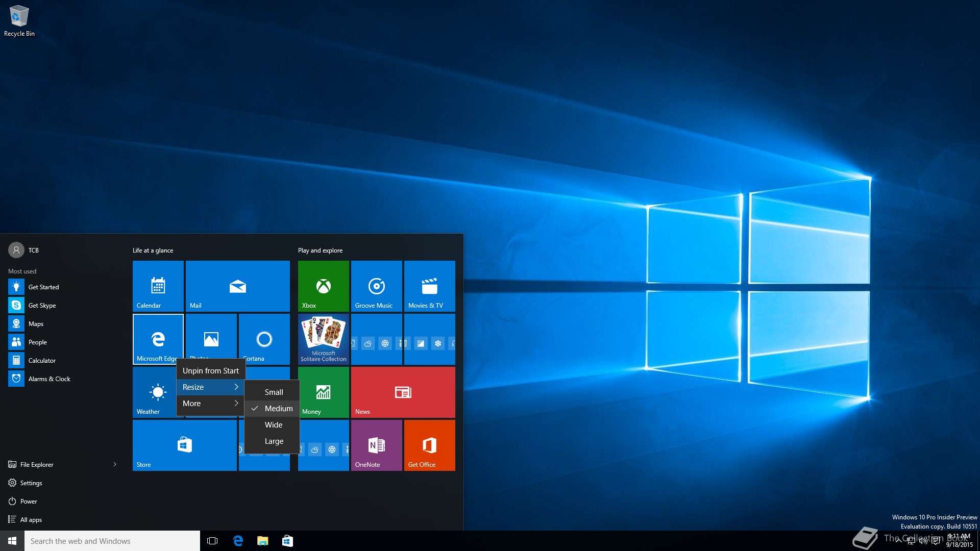
Task: Show hidden tray icons
Action: click(x=898, y=541)
